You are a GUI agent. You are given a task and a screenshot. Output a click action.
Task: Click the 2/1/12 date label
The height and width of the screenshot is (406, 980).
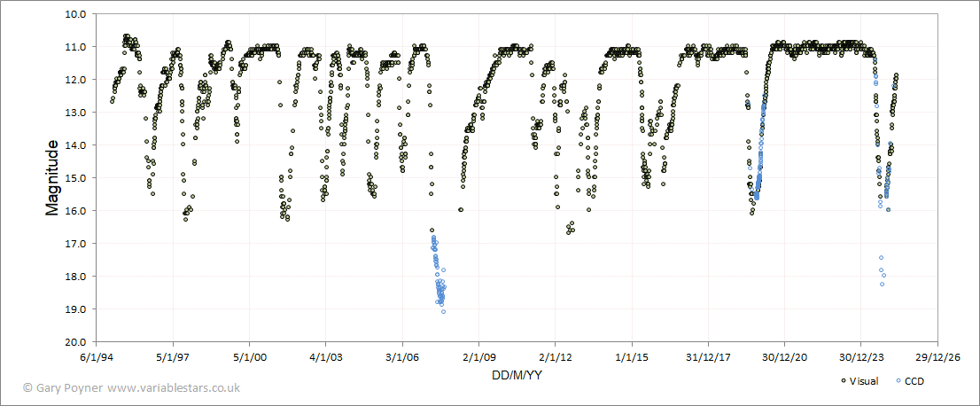pyautogui.click(x=555, y=358)
